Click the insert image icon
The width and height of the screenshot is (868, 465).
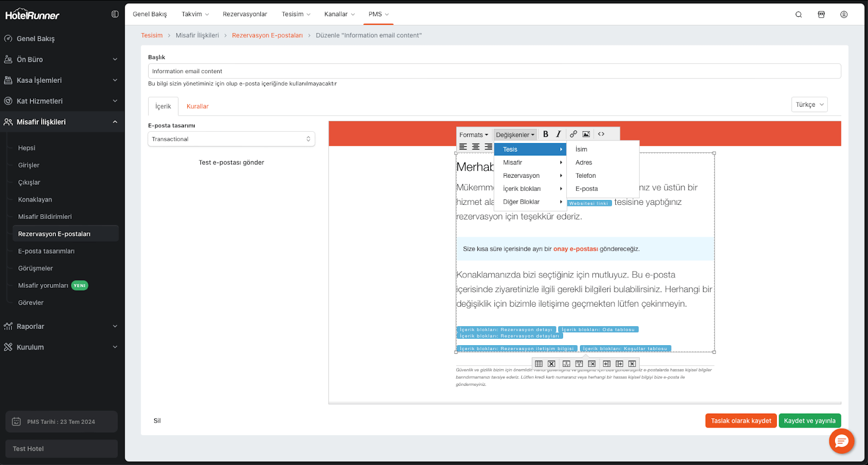[x=586, y=134]
